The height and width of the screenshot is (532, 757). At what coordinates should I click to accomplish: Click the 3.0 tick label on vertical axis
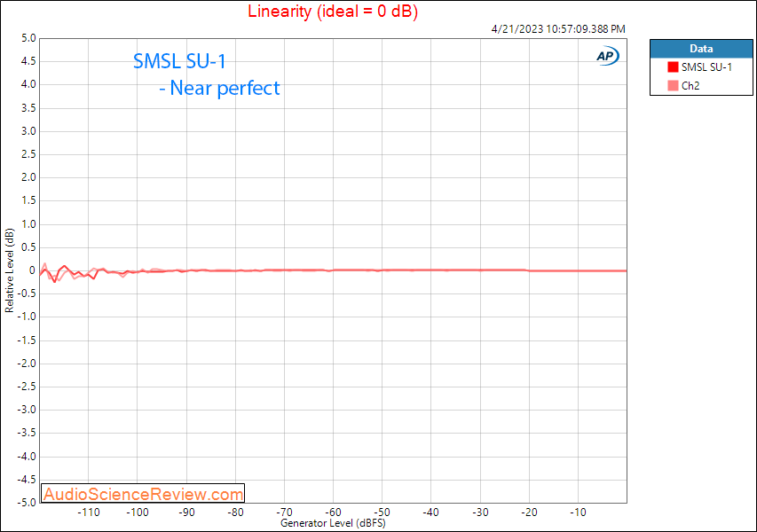click(x=28, y=131)
